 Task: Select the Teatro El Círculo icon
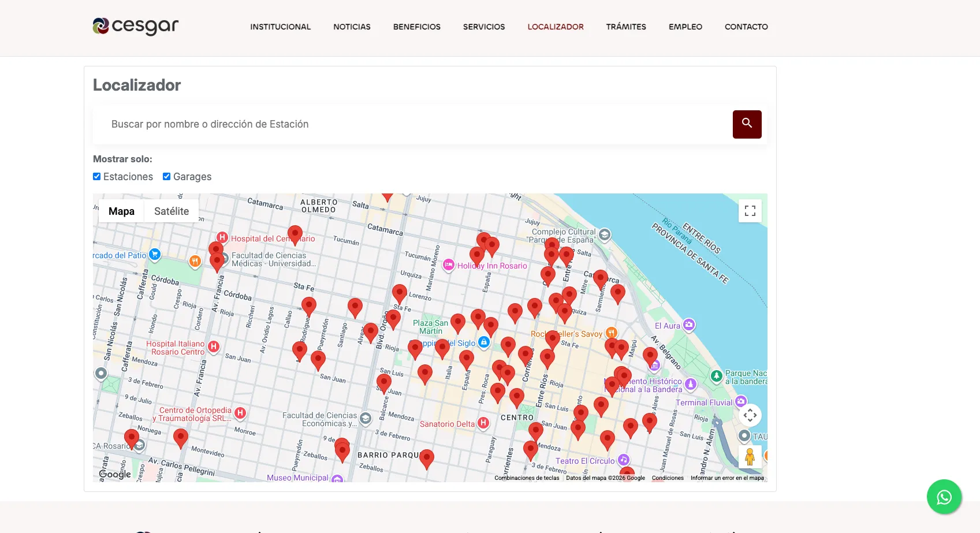pos(624,460)
